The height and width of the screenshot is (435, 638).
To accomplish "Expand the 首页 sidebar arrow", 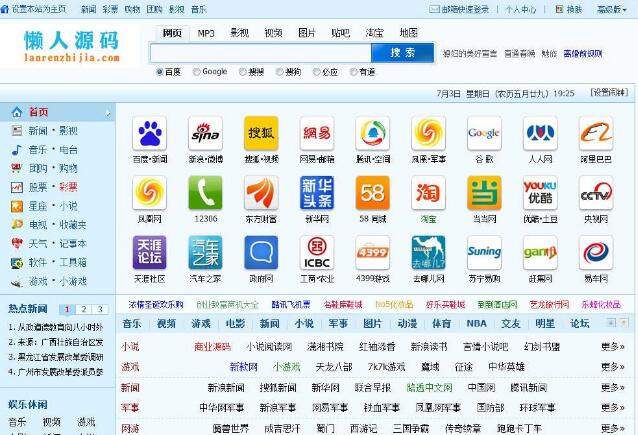I will [x=107, y=112].
